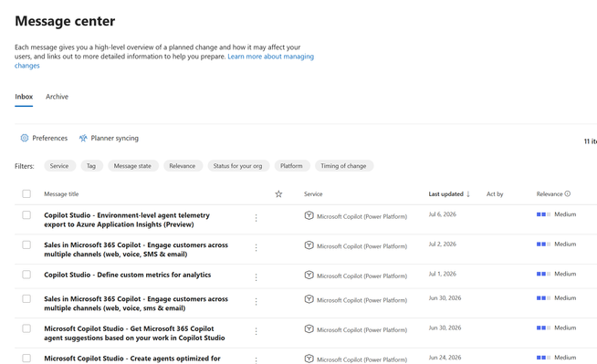Tick the select-all messages checkbox
Image resolution: width=597 pixels, height=364 pixels.
(x=26, y=194)
